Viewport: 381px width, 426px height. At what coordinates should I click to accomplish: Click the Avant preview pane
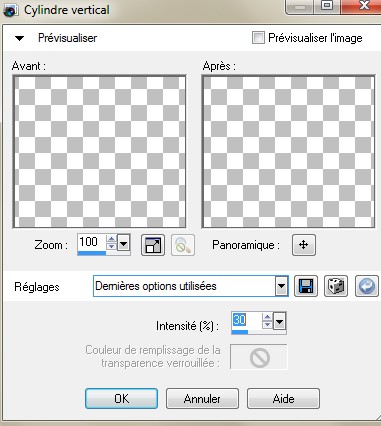pos(99,152)
